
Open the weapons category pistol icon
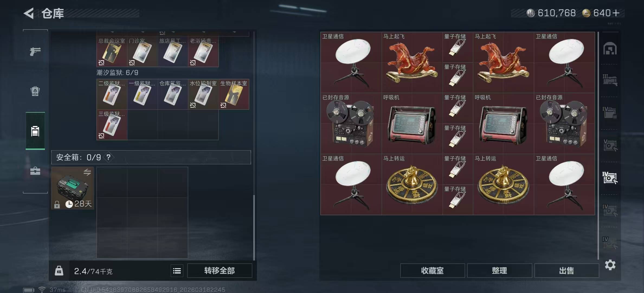pyautogui.click(x=35, y=51)
